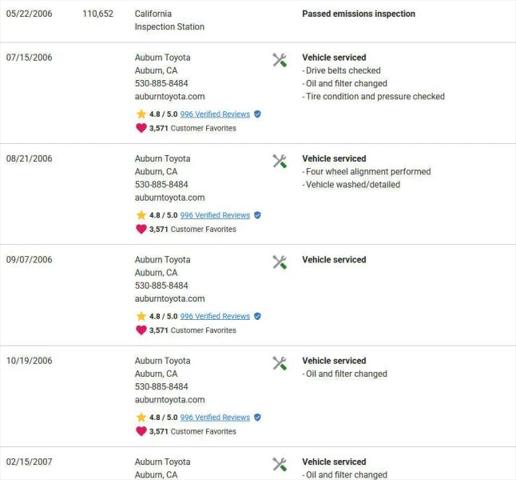Click the 110,652 mileage reading
This screenshot has width=516, height=480.
pyautogui.click(x=98, y=14)
